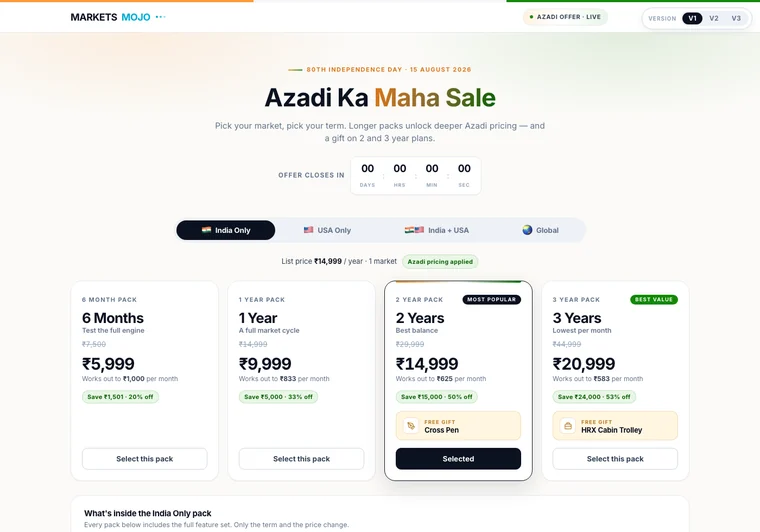Click the Selected button on the 2 Years pack
The height and width of the screenshot is (532, 760).
coord(458,459)
